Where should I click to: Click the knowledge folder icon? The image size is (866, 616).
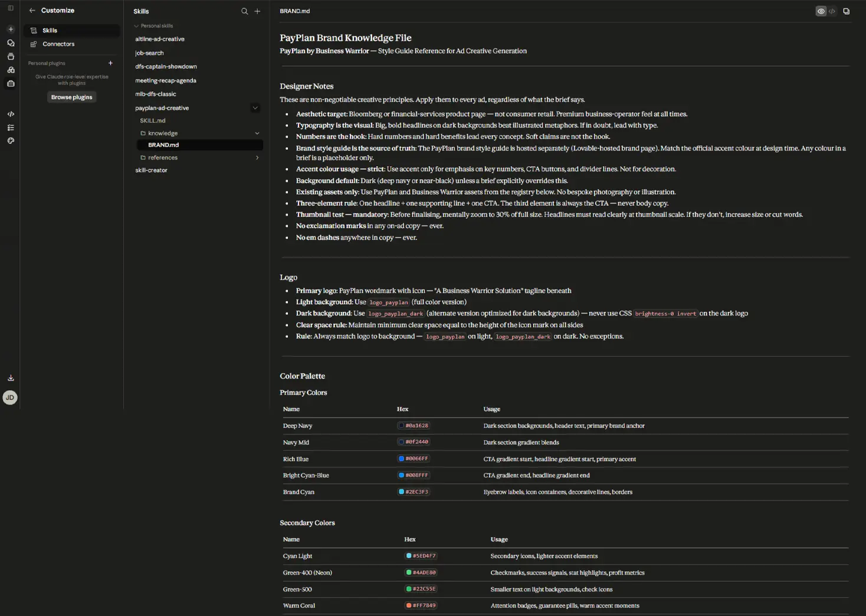[143, 133]
